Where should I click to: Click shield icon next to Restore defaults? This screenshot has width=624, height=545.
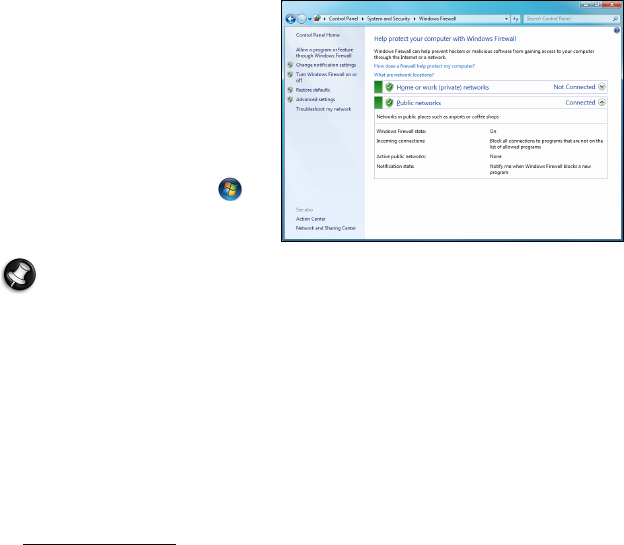[x=290, y=90]
